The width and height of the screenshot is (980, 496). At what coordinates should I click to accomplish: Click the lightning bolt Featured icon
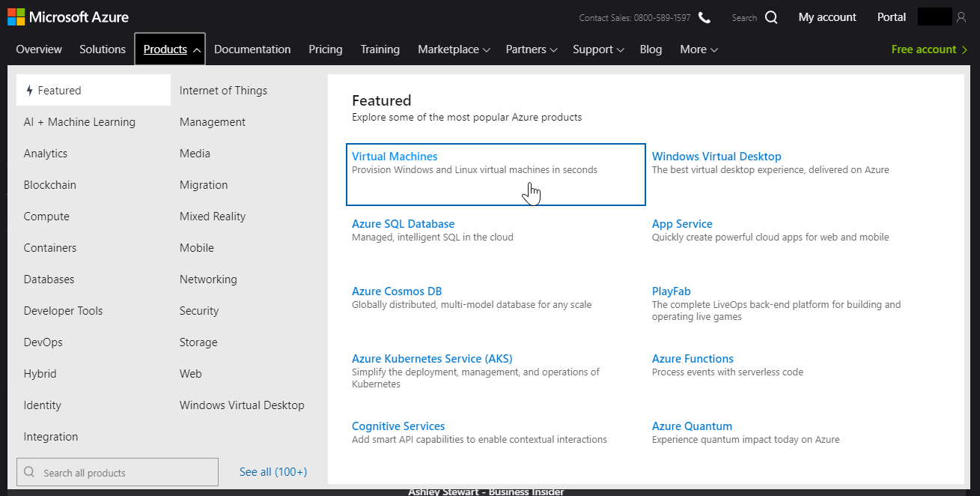(x=30, y=91)
